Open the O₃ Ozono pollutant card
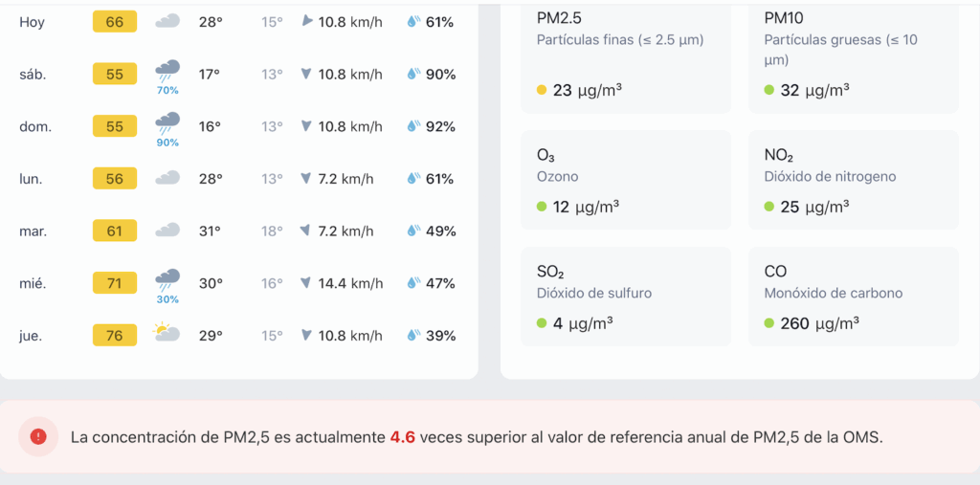The image size is (980, 485). pos(625,180)
